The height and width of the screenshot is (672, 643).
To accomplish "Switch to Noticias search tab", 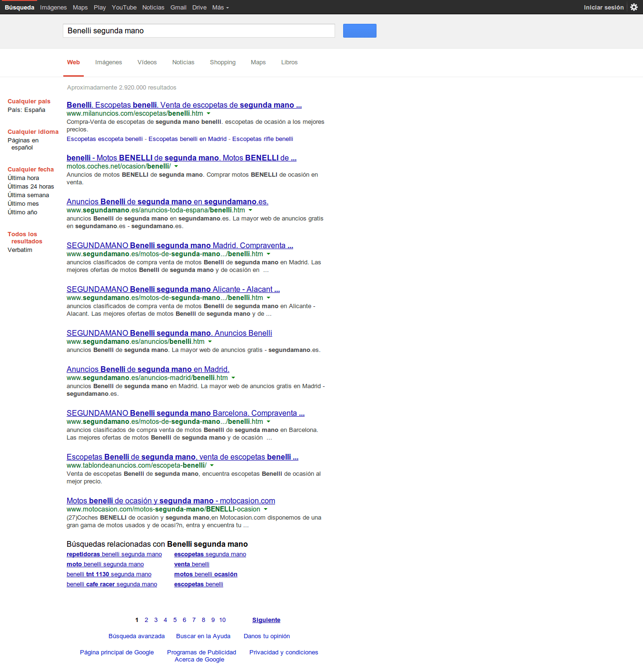I will (183, 62).
